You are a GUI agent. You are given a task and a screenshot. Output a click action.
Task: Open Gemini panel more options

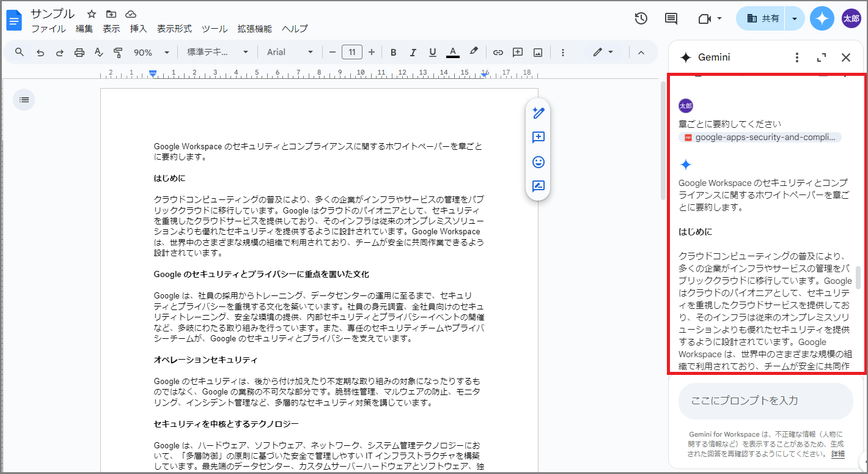pos(796,57)
